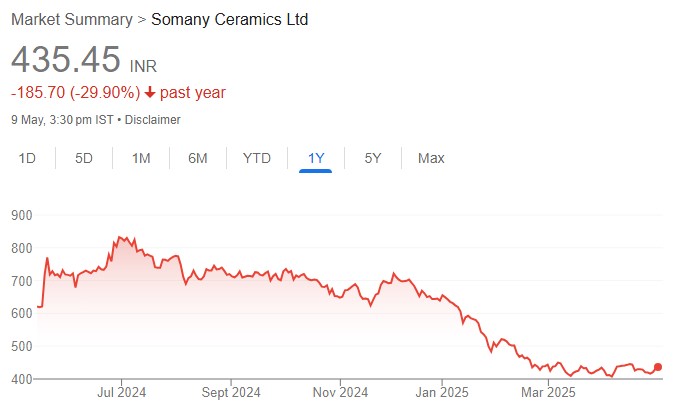Click the red down arrow icon
The image size is (677, 406).
(149, 93)
